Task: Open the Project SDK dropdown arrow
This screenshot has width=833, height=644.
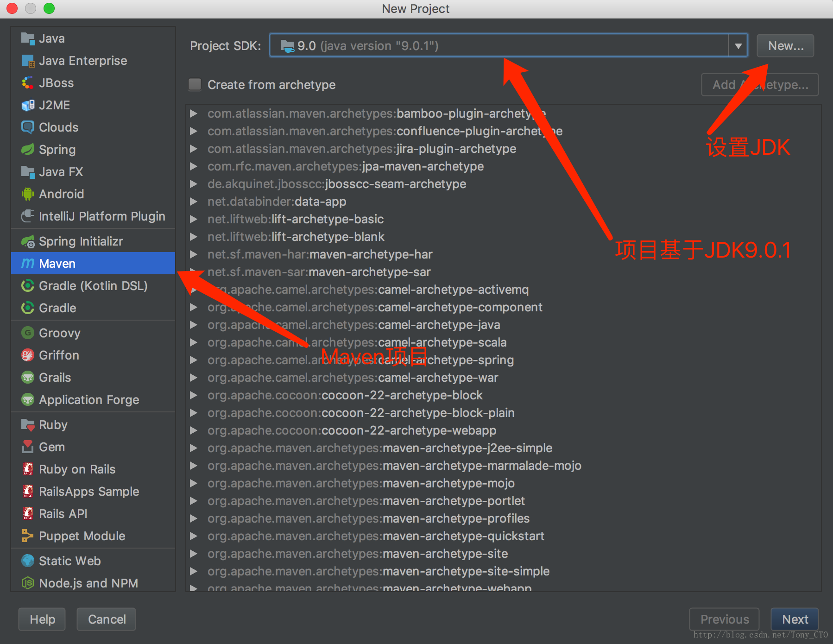Action: [x=738, y=46]
